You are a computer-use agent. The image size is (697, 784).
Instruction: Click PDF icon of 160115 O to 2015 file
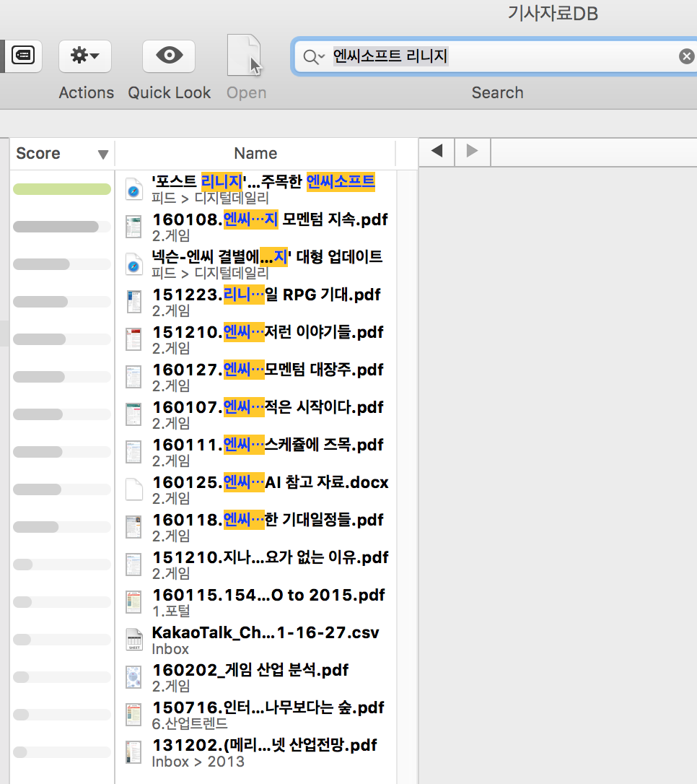pyautogui.click(x=133, y=603)
